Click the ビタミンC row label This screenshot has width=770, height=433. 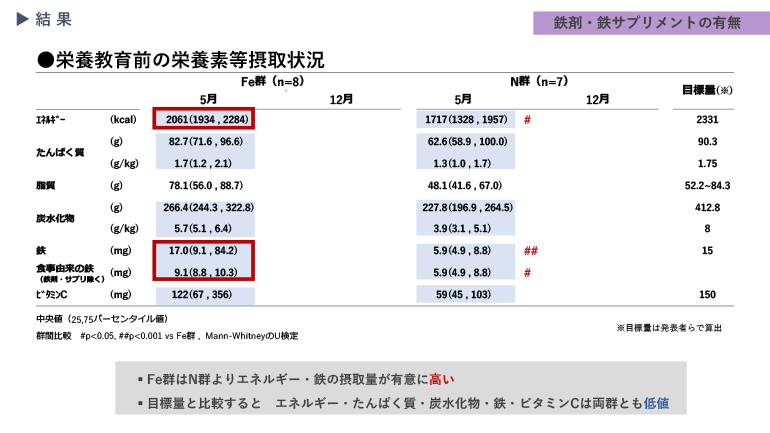click(x=51, y=295)
